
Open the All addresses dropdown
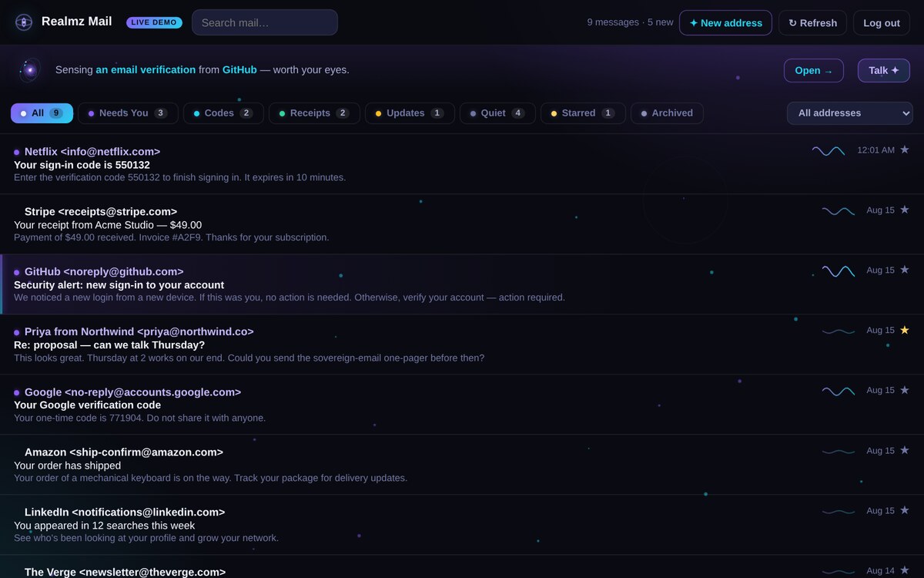point(850,113)
